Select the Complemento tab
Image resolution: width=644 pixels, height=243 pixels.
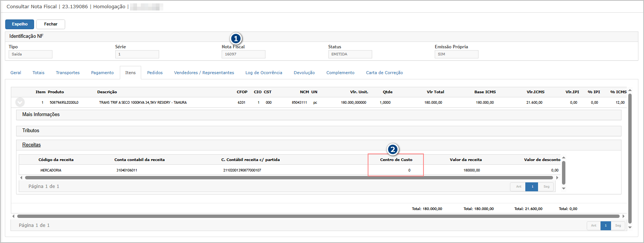click(340, 73)
